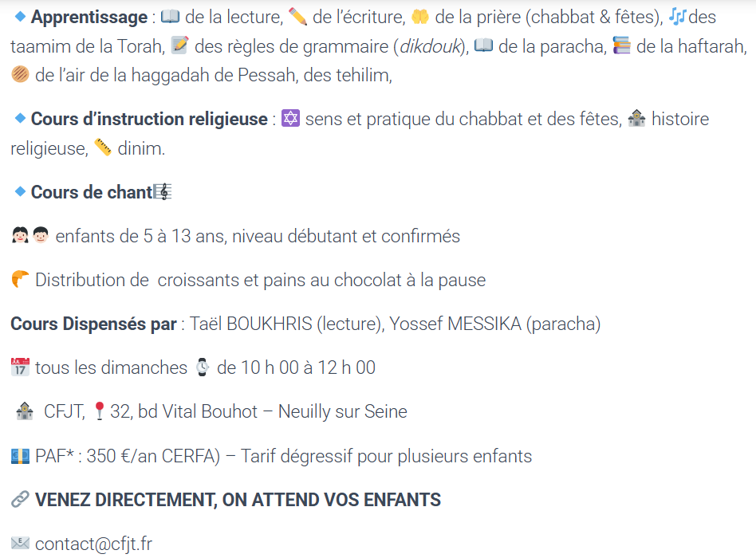Screen dimensions: 756x558
Task: Click the envelope emoji beside the email
Action: (x=20, y=544)
